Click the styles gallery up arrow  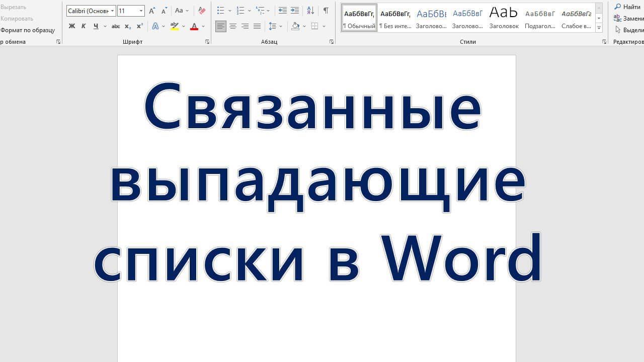point(599,9)
